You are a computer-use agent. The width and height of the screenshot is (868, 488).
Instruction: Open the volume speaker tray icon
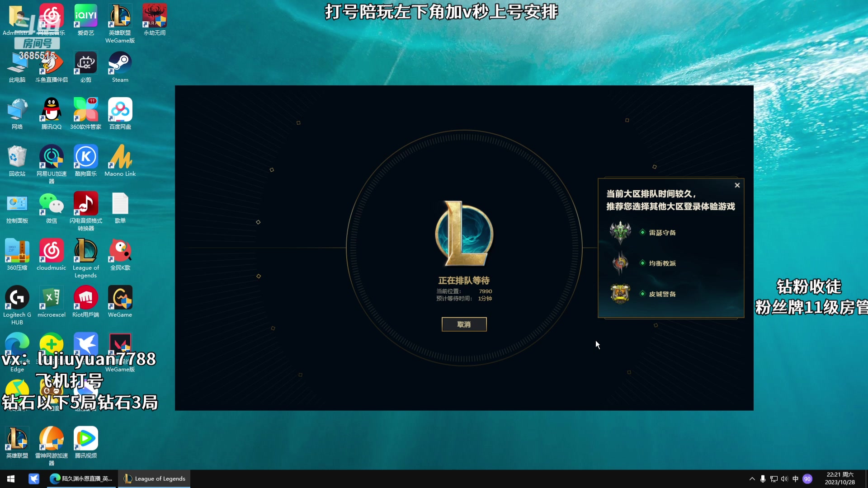784,479
